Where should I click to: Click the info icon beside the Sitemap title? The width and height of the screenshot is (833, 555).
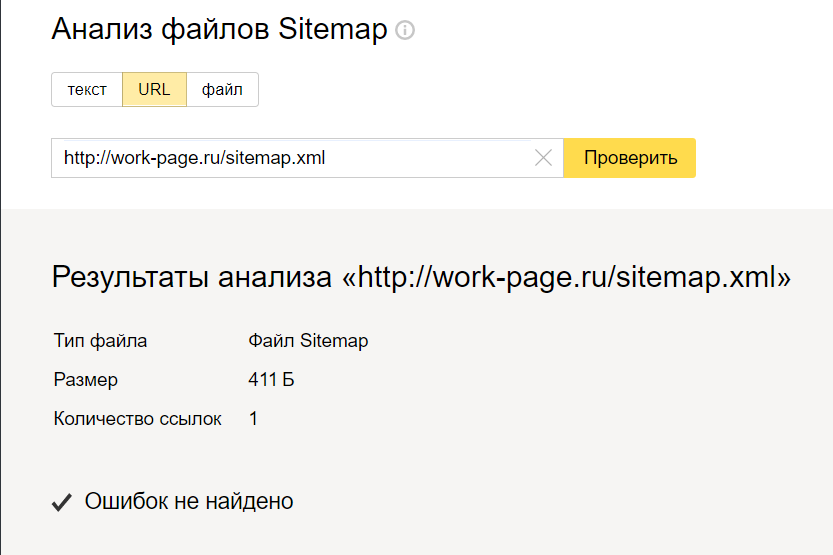pyautogui.click(x=405, y=31)
